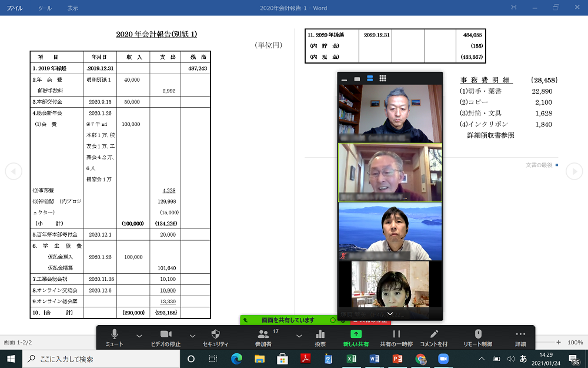Select video tile with lake background
This screenshot has height=368, width=588.
click(x=390, y=231)
